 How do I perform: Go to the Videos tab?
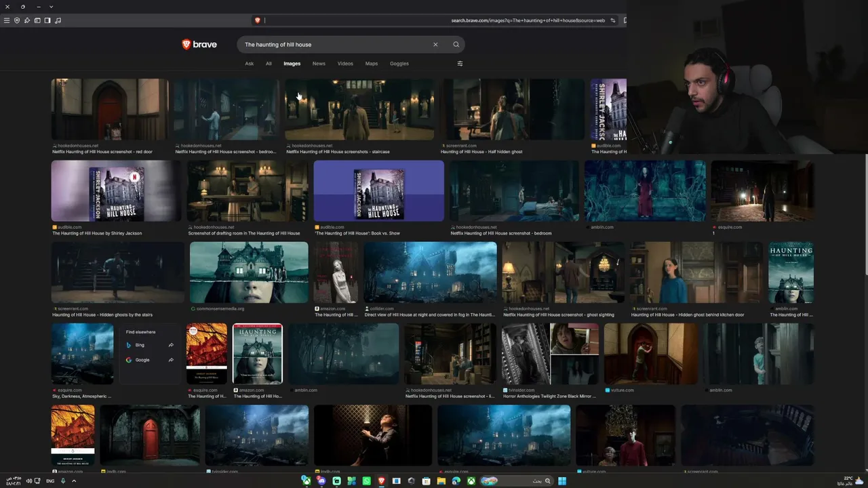[x=345, y=64]
